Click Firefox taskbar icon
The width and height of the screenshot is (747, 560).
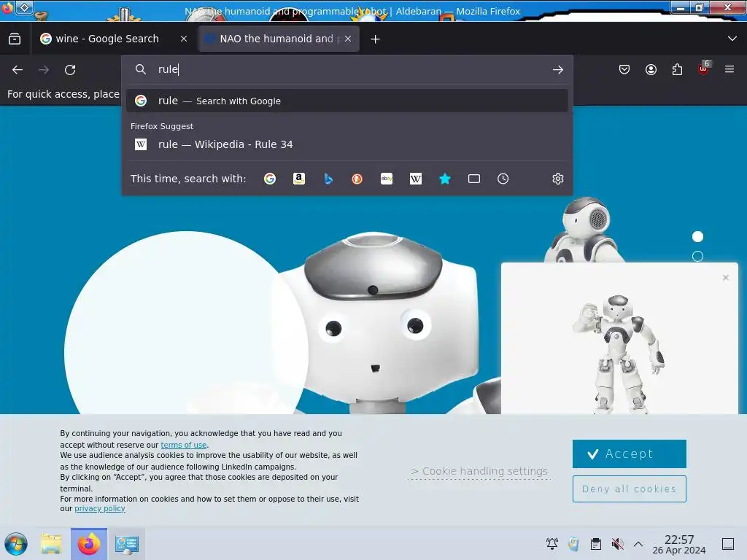click(89, 544)
